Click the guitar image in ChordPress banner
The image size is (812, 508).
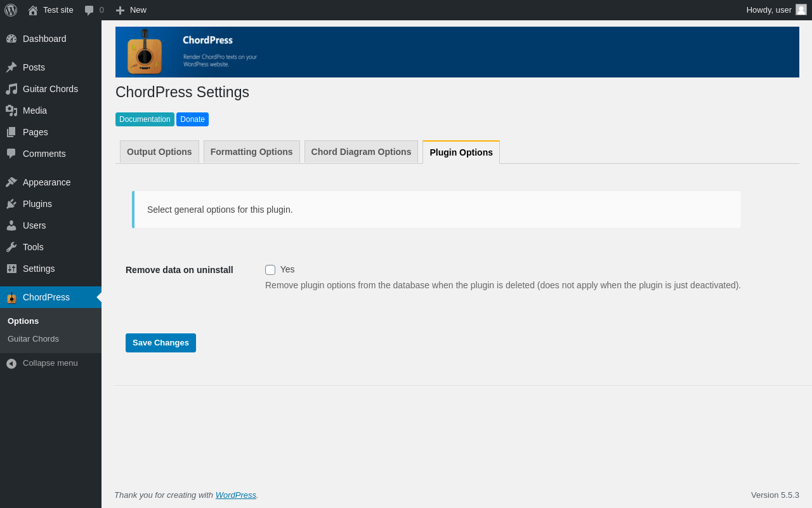[145, 51]
